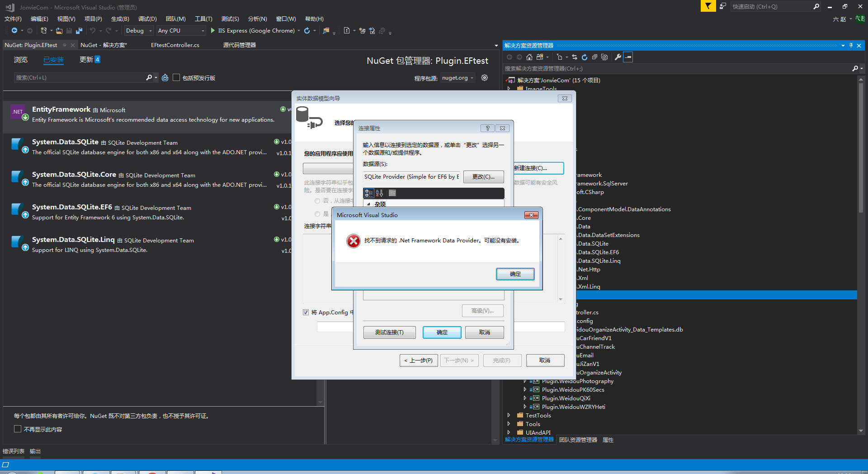The image size is (868, 474).
Task: Switch to NuGet - 解决方案 tab
Action: tap(104, 45)
